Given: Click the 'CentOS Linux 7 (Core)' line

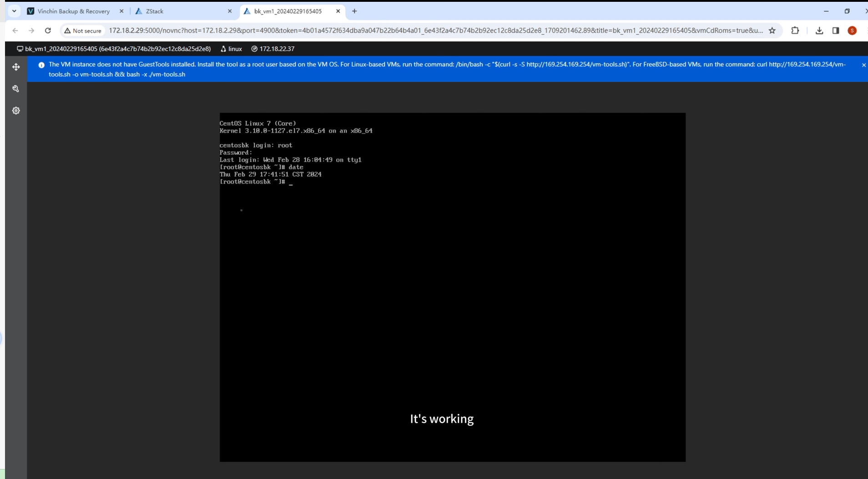Looking at the screenshot, I should click(x=258, y=123).
